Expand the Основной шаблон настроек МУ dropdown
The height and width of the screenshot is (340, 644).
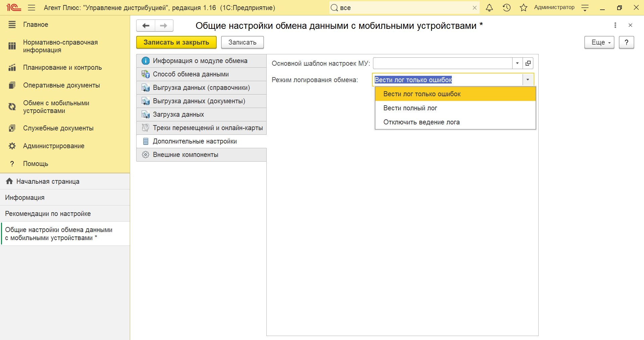[517, 63]
